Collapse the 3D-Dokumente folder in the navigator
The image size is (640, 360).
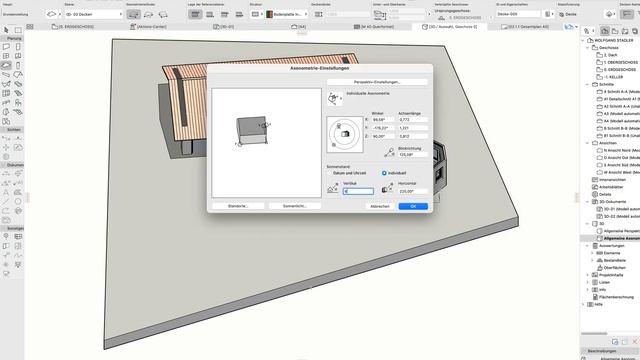[587, 202]
